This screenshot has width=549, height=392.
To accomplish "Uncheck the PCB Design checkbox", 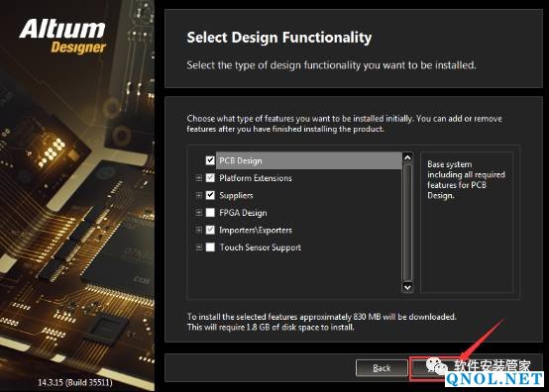I will tap(210, 160).
